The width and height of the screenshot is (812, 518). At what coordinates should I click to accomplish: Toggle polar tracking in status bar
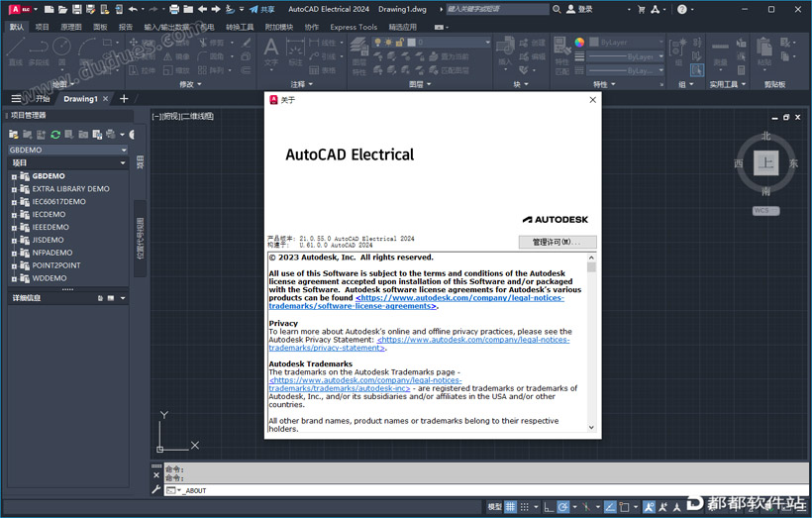click(x=562, y=506)
